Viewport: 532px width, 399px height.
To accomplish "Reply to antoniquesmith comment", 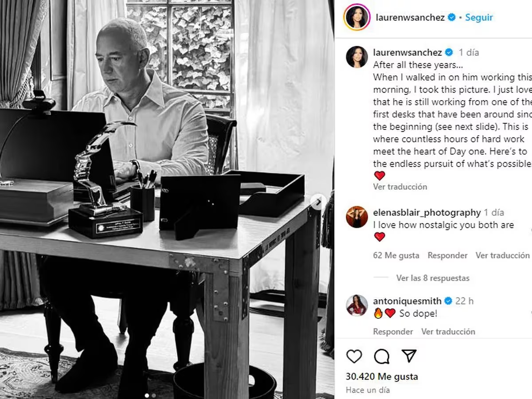I will tap(393, 332).
